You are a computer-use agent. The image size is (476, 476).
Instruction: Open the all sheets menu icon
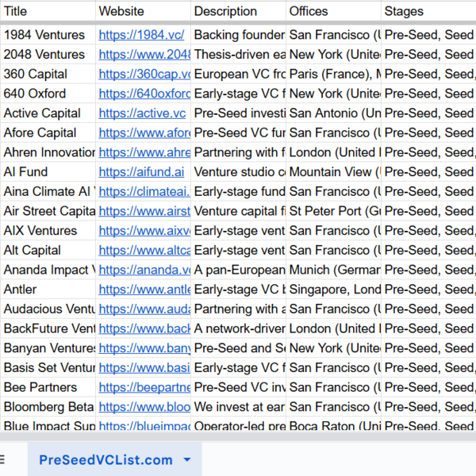[2, 459]
